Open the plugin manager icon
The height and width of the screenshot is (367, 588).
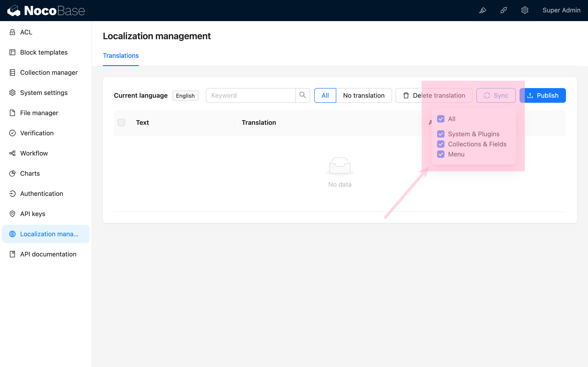503,10
